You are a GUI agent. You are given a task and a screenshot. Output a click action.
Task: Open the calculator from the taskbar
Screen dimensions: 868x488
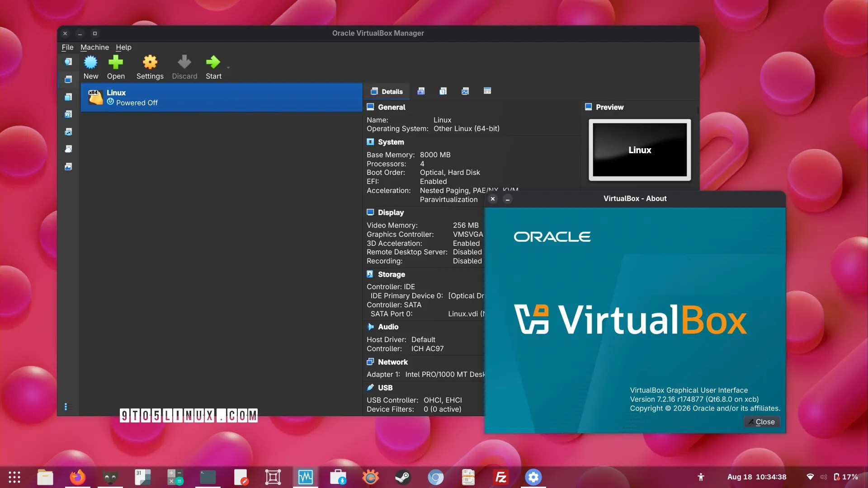pos(175,477)
